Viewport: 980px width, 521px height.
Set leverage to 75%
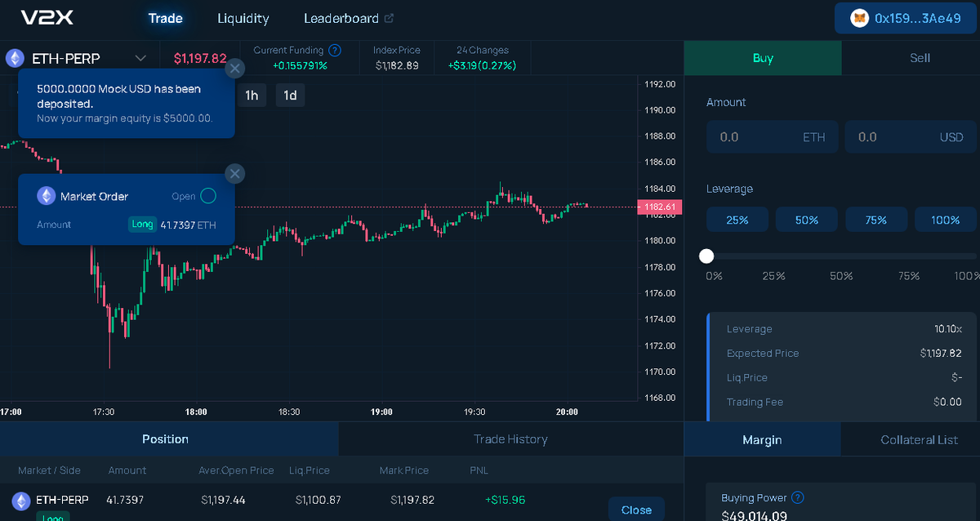tap(876, 220)
